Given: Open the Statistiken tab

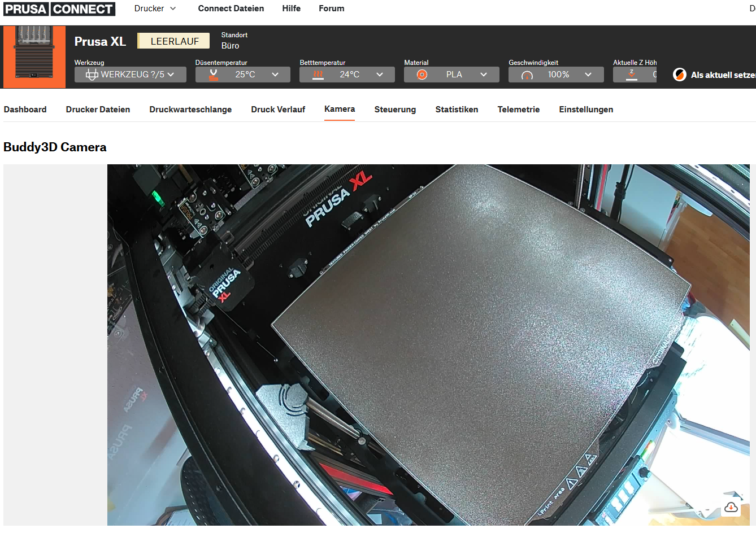Looking at the screenshot, I should point(457,110).
